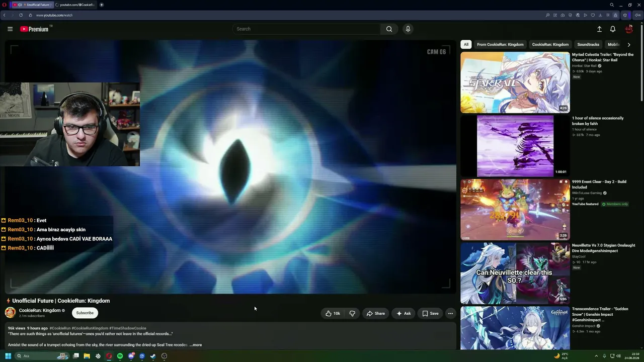Open the browser downloads icon

[x=600, y=15]
